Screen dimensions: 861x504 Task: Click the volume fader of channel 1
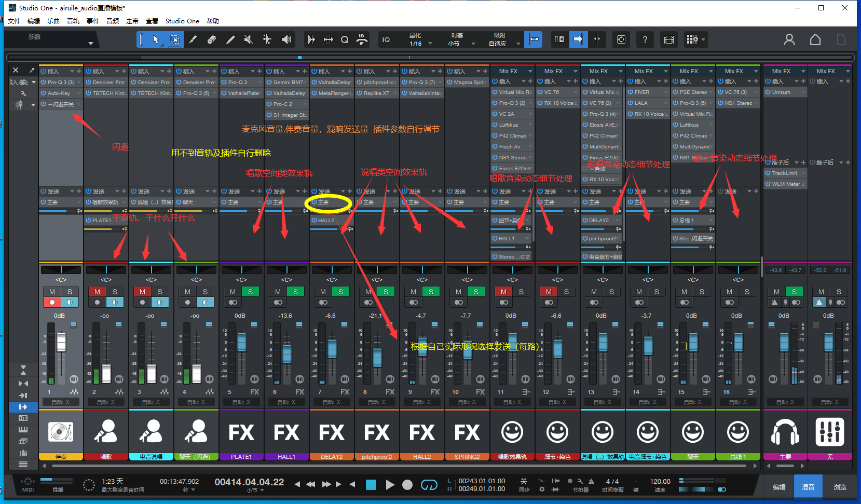[x=61, y=342]
